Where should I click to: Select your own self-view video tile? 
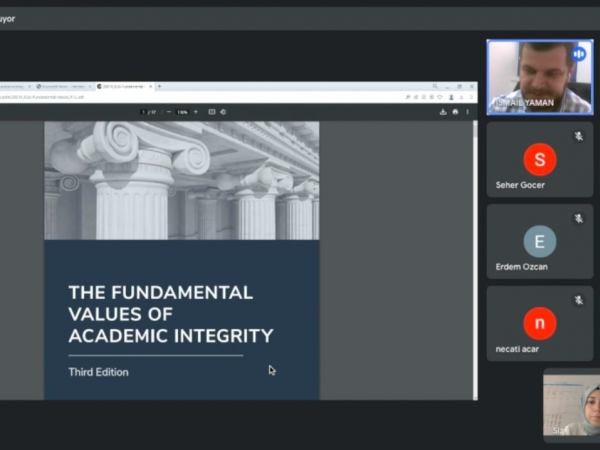click(x=572, y=405)
